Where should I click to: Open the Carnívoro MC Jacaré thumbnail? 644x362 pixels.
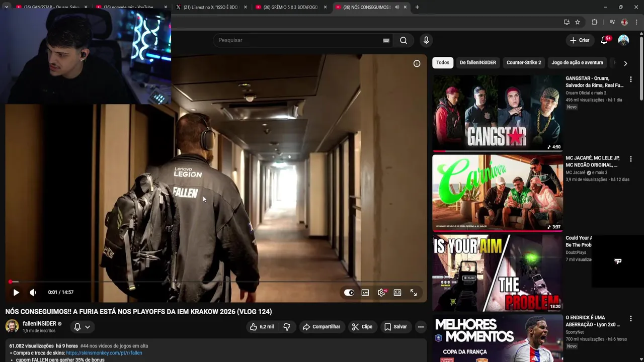pyautogui.click(x=498, y=193)
